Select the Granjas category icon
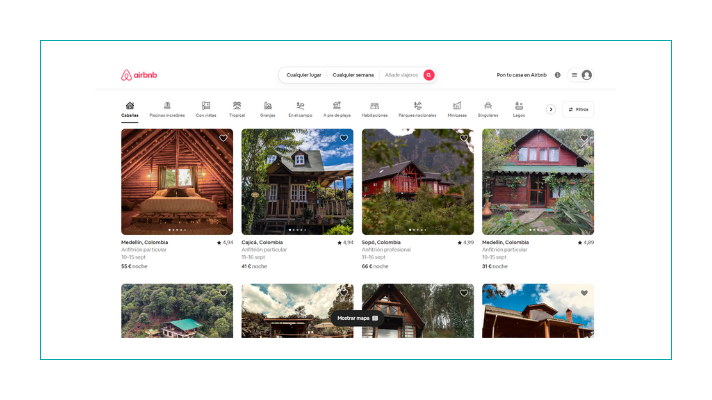712x400 pixels. point(268,105)
